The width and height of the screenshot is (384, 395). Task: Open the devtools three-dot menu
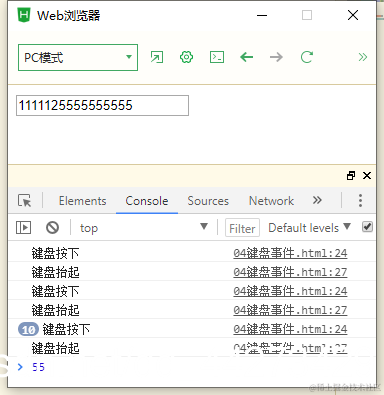point(360,201)
